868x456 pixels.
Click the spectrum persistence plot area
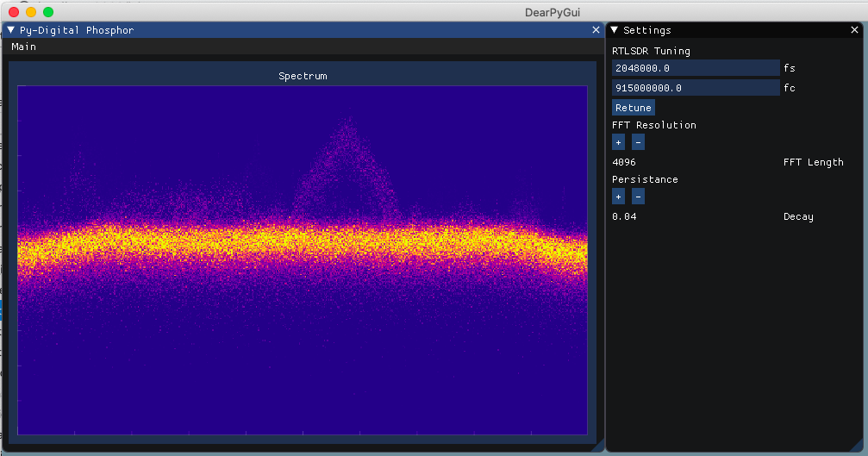pyautogui.click(x=303, y=260)
